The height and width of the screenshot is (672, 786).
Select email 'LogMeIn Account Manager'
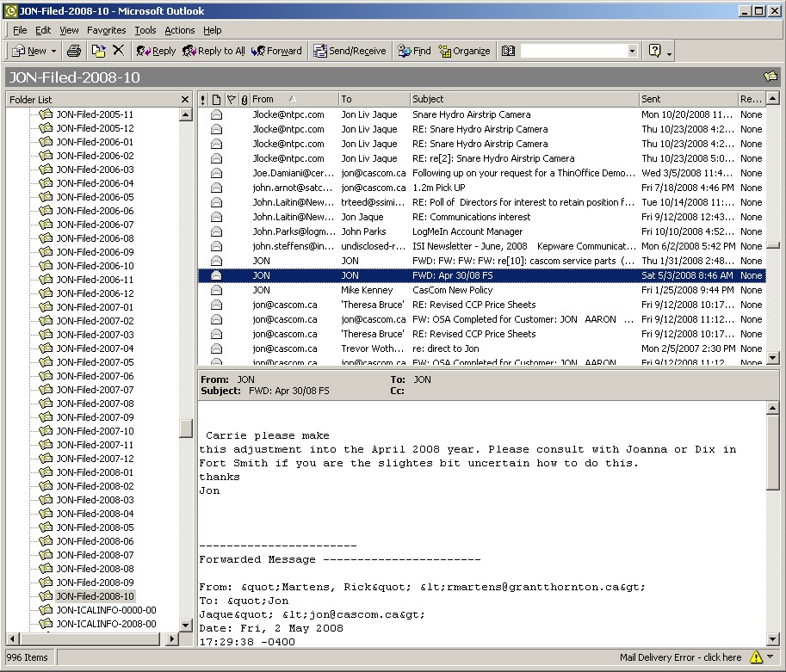point(482,231)
